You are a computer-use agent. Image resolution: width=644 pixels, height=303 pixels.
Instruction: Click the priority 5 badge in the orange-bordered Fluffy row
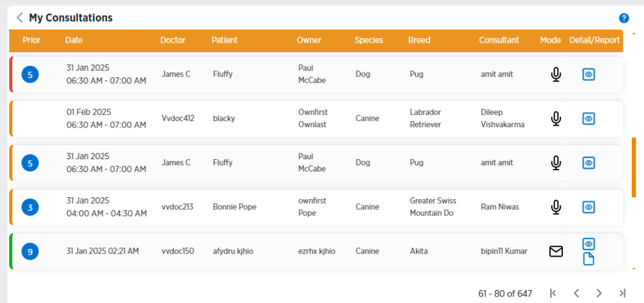tap(30, 163)
